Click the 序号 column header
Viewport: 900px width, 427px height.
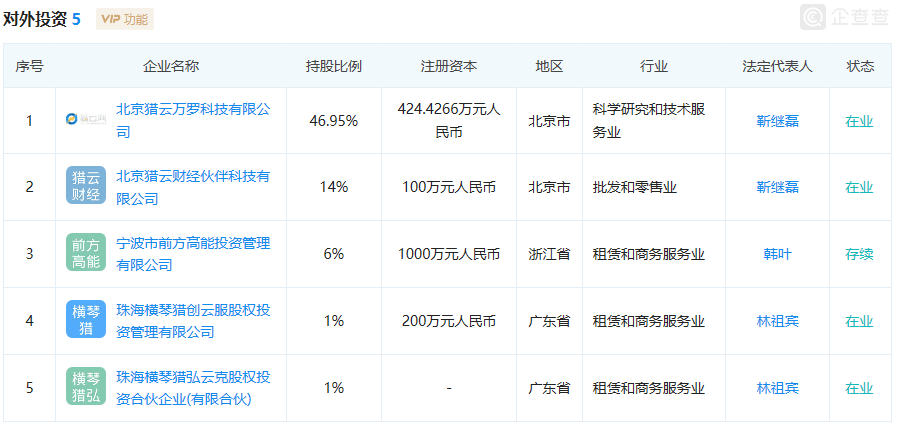click(29, 66)
